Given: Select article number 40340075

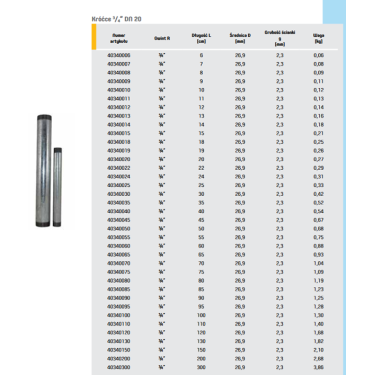Looking at the screenshot, I should (x=119, y=272).
